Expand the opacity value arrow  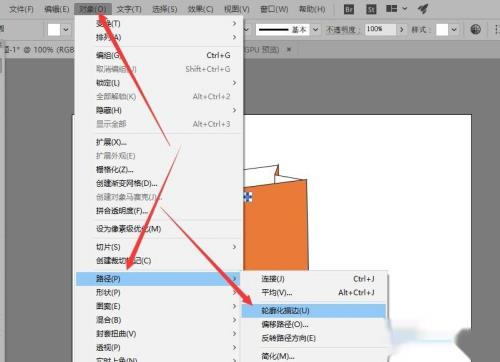(x=402, y=30)
